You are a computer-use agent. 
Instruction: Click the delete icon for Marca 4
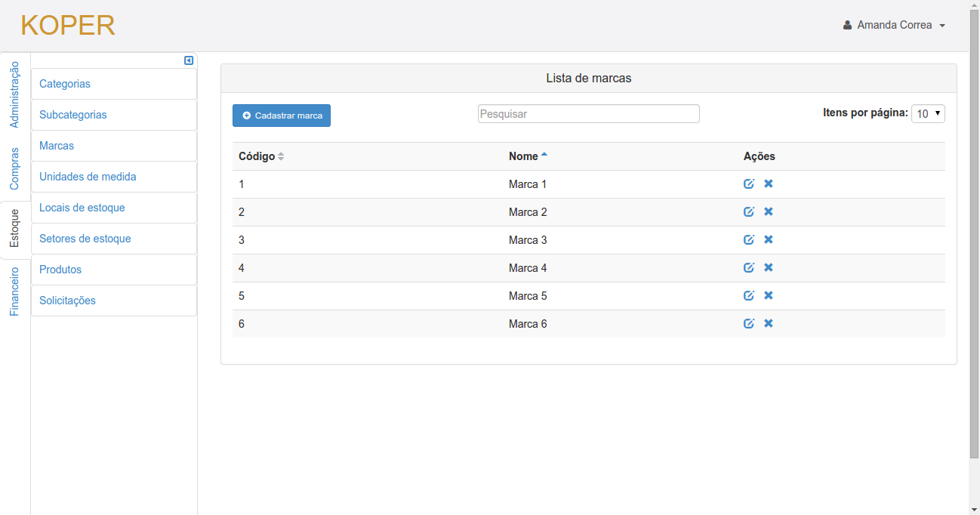click(769, 268)
